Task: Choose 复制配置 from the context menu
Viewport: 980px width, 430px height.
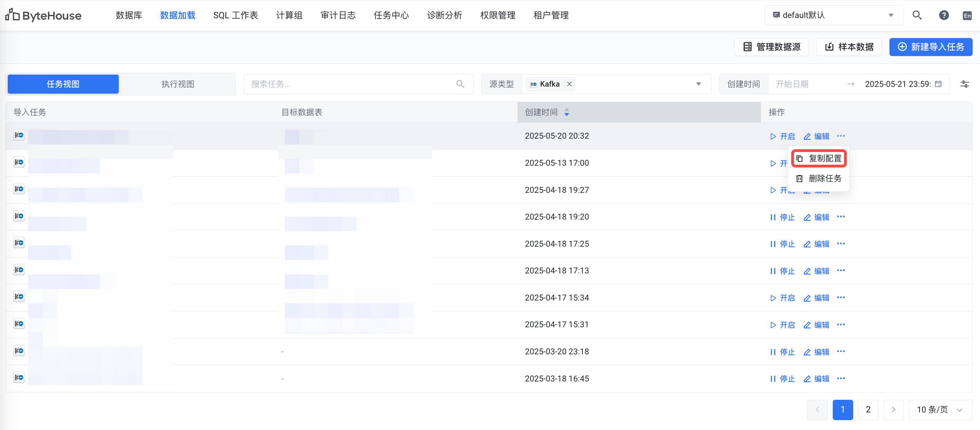Action: pyautogui.click(x=819, y=158)
